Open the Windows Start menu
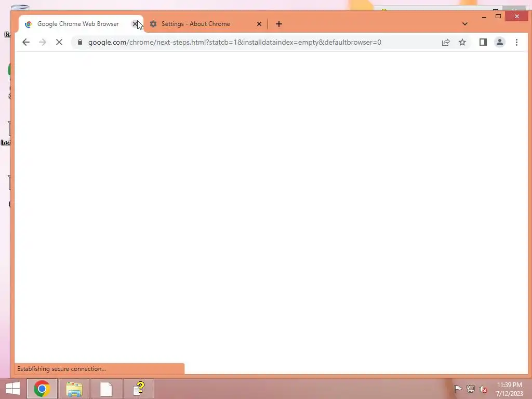Image resolution: width=532 pixels, height=399 pixels. (x=13, y=389)
